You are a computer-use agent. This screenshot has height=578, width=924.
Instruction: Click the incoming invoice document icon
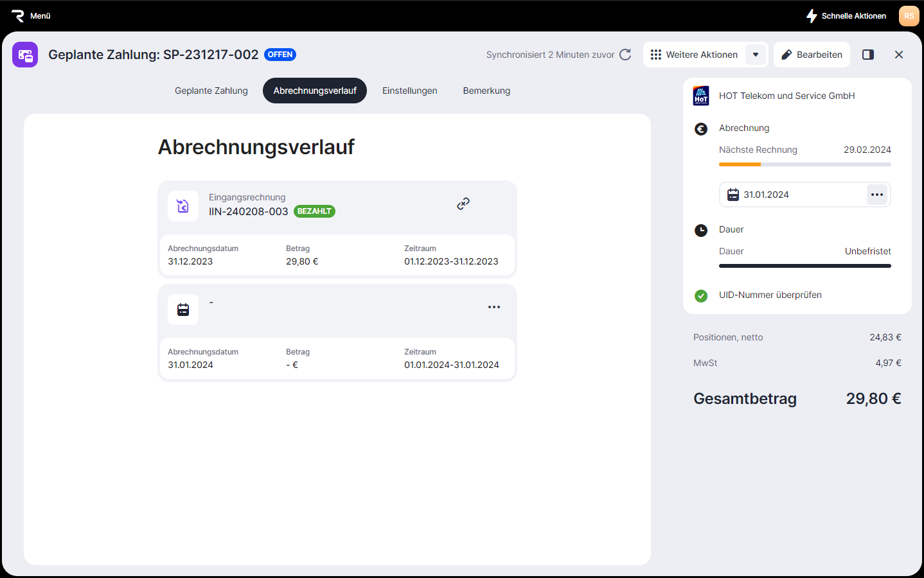point(183,206)
